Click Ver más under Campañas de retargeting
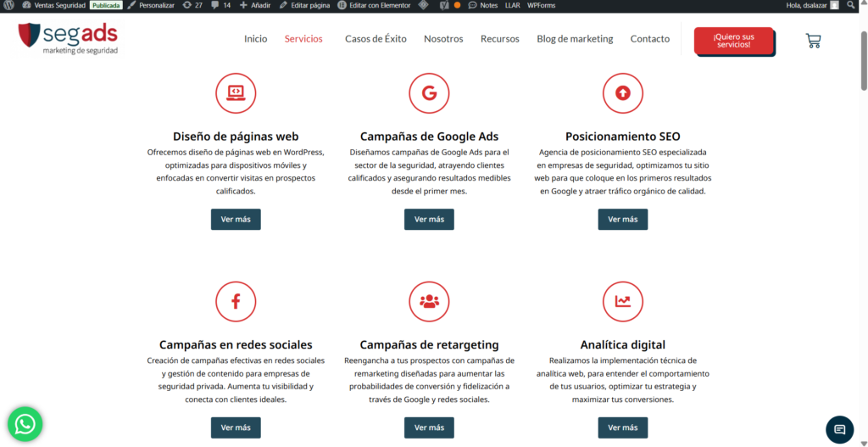The height and width of the screenshot is (447, 868). pyautogui.click(x=429, y=427)
